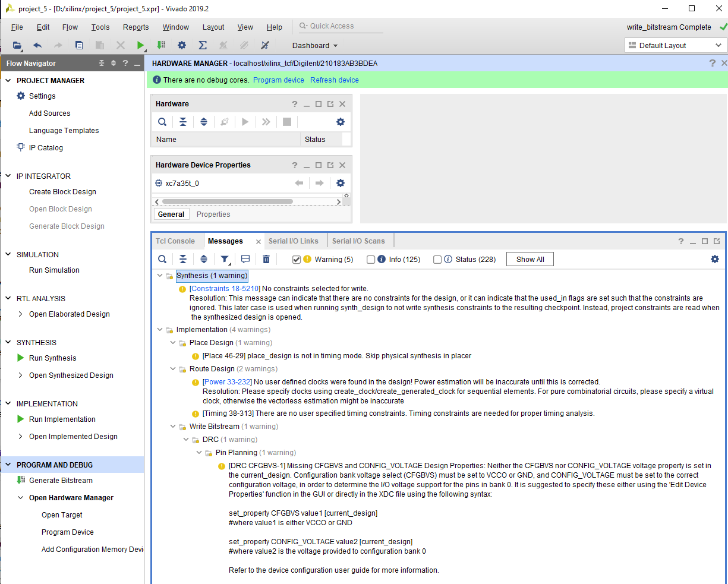The image size is (728, 584).
Task: Click the trash delete icon in Messages toolbar
Action: pyautogui.click(x=266, y=259)
